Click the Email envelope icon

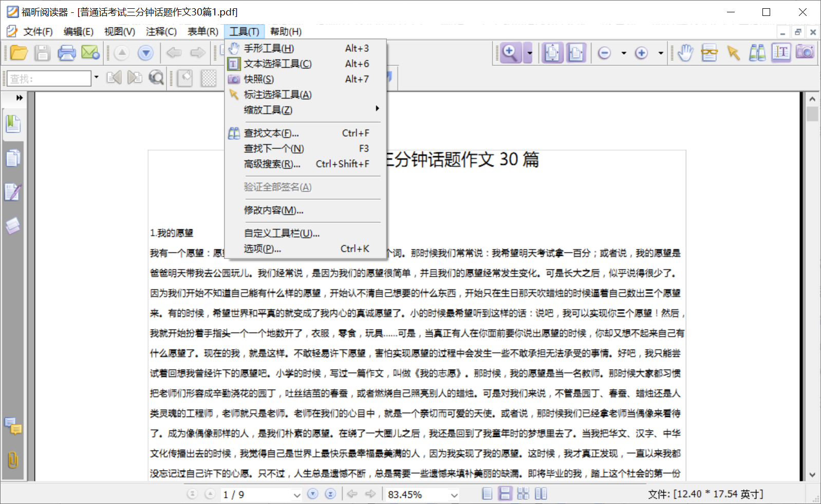coord(90,53)
